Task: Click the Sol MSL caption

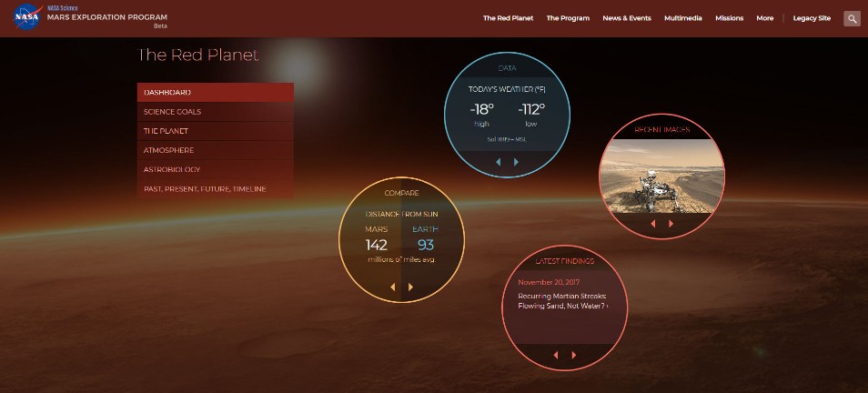Action: pos(507,139)
